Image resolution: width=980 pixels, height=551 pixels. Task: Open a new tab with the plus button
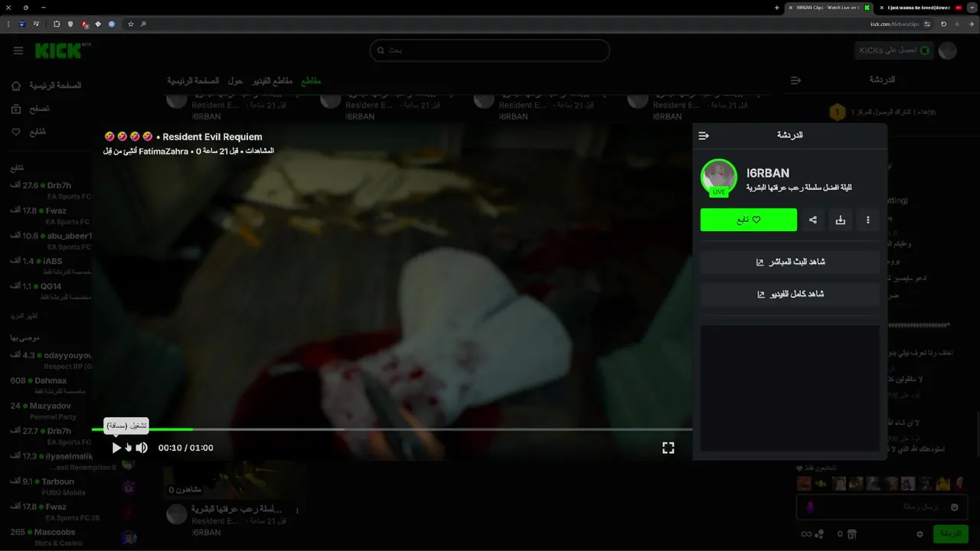776,8
